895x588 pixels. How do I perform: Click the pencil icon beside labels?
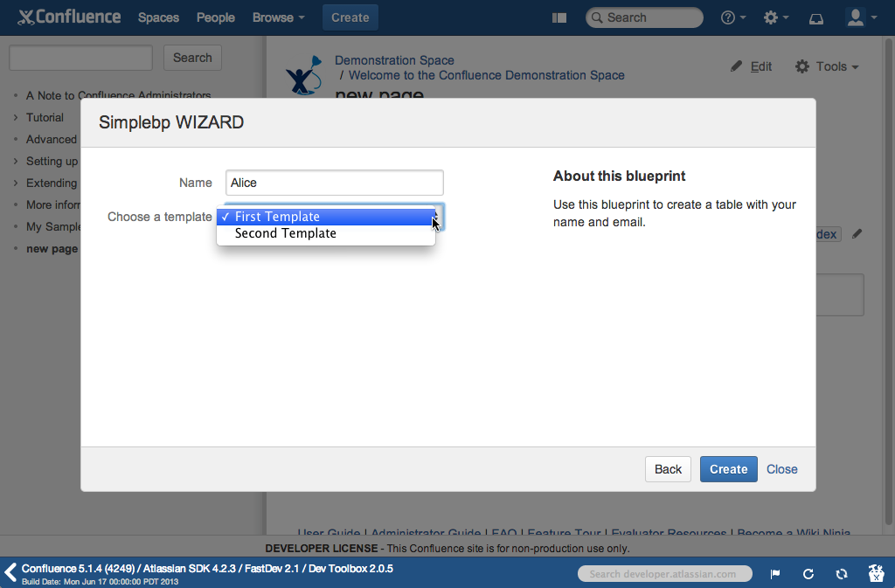[857, 234]
